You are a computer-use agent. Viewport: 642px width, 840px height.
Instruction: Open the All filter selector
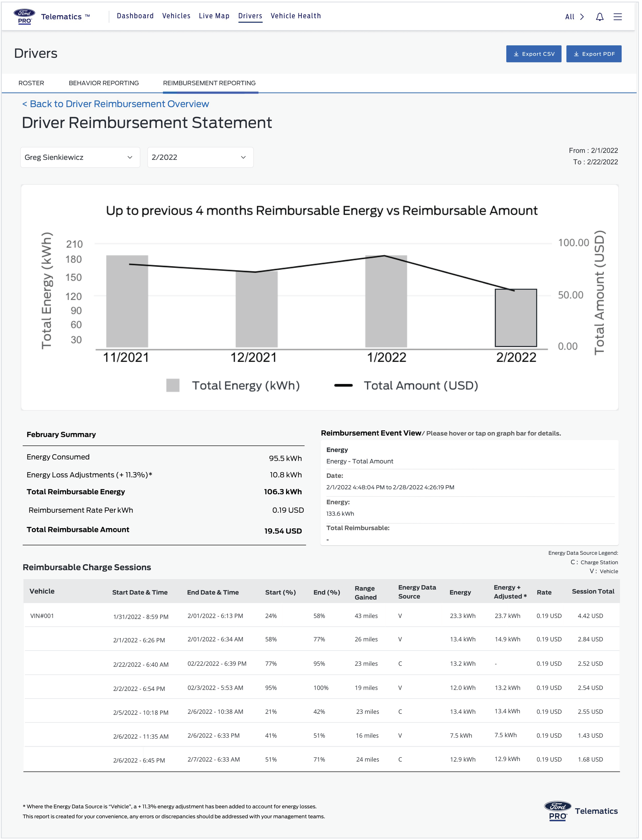[570, 17]
